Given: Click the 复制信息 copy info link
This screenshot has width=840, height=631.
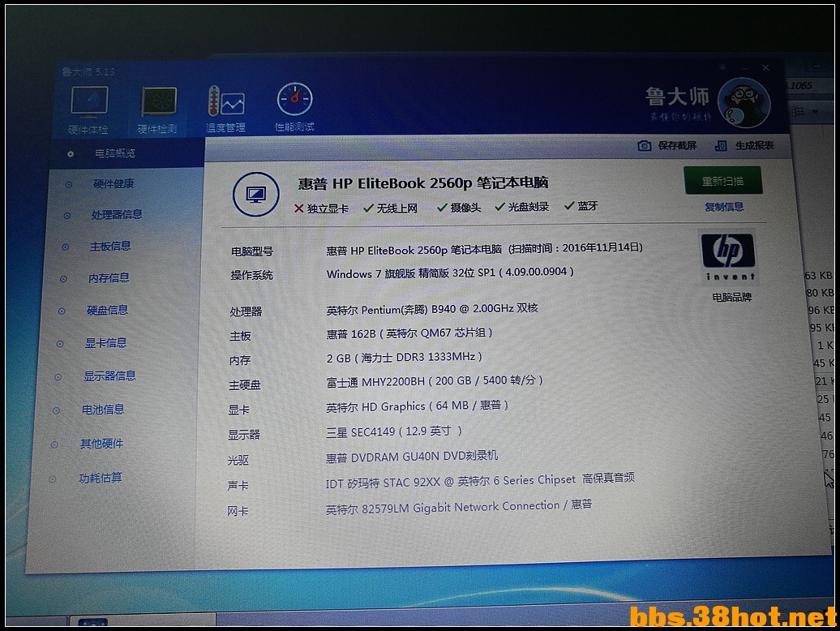Looking at the screenshot, I should click(724, 207).
